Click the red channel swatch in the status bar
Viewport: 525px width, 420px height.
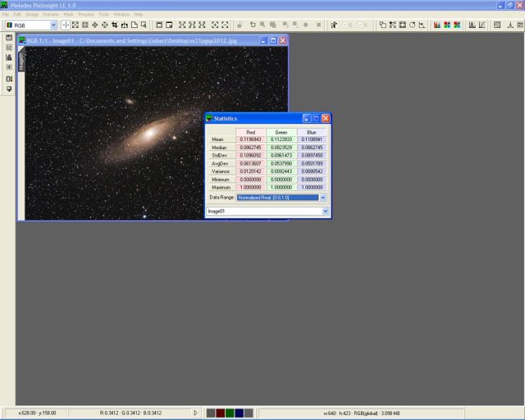pyautogui.click(x=221, y=413)
